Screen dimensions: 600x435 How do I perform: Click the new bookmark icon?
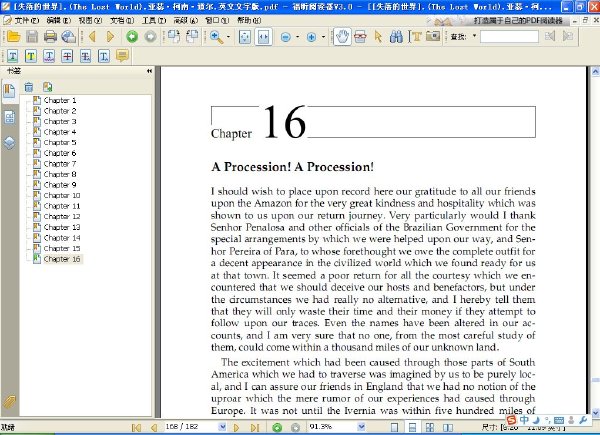pyautogui.click(x=47, y=87)
